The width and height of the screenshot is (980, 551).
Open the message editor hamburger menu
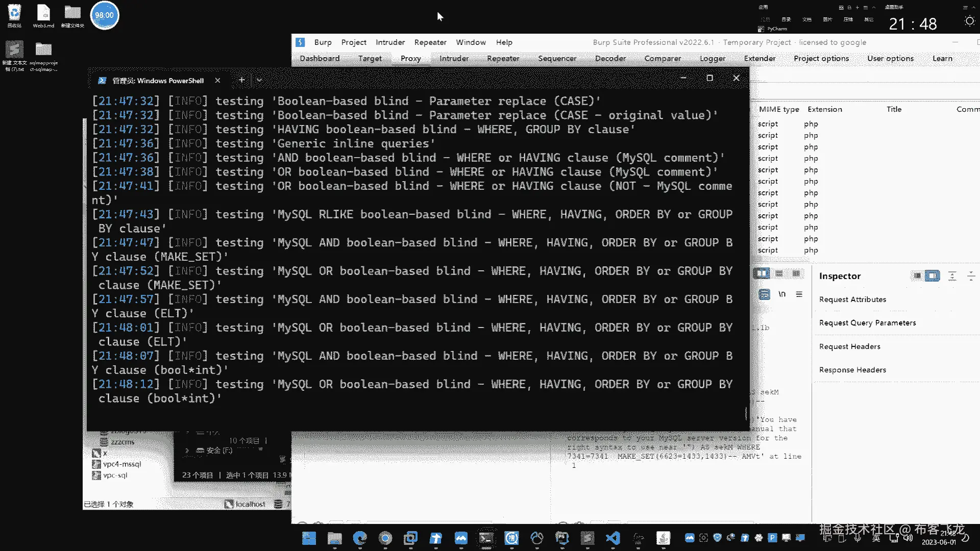799,294
